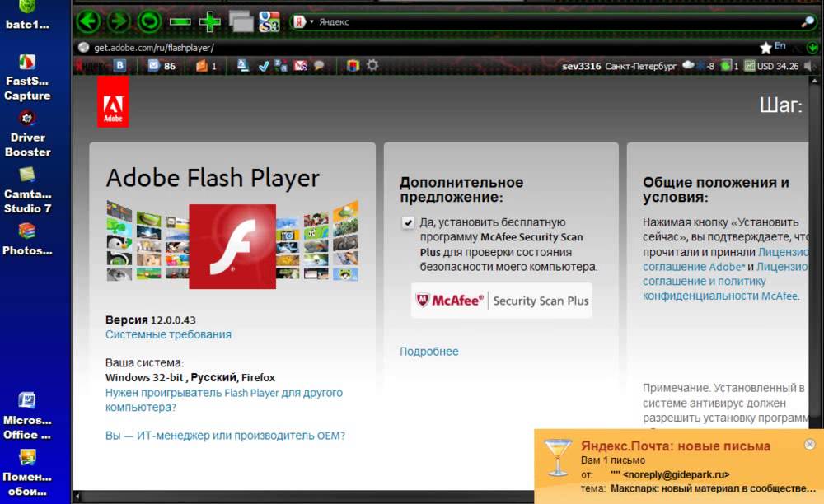Bookmark the page with the star icon
The height and width of the screenshot is (504, 824).
click(765, 47)
